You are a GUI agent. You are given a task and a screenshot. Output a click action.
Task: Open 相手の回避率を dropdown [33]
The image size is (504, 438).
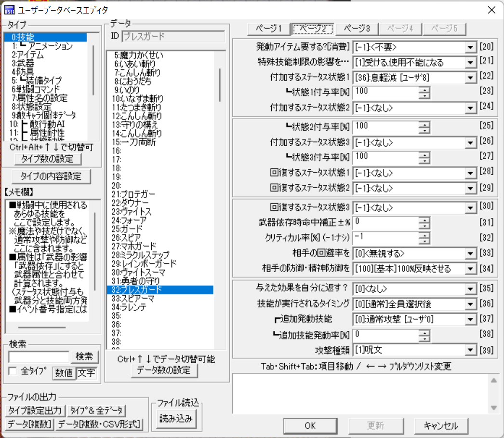(470, 254)
